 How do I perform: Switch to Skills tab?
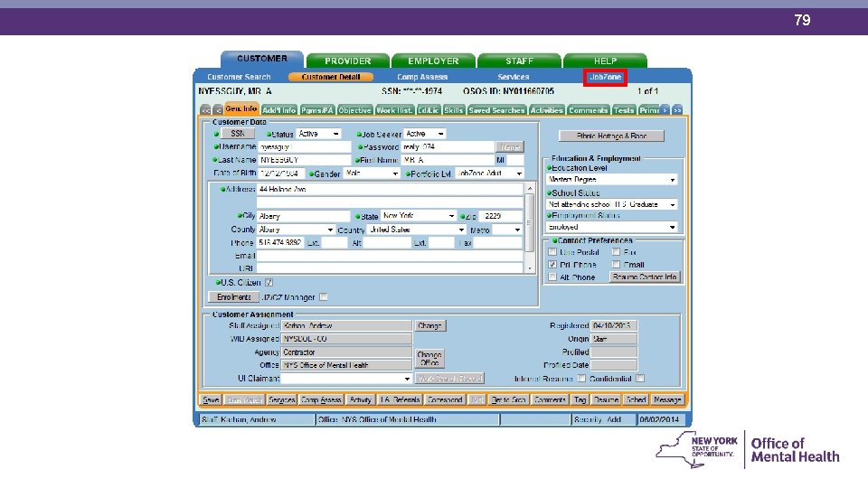tap(453, 110)
